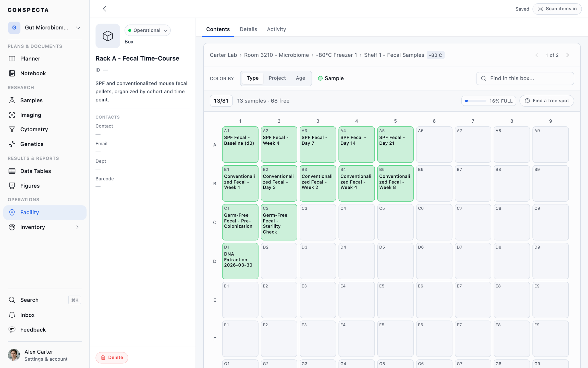Viewport: 588px width, 368px height.
Task: Expand the Gut Microbiome workspace switcher
Action: [x=78, y=28]
